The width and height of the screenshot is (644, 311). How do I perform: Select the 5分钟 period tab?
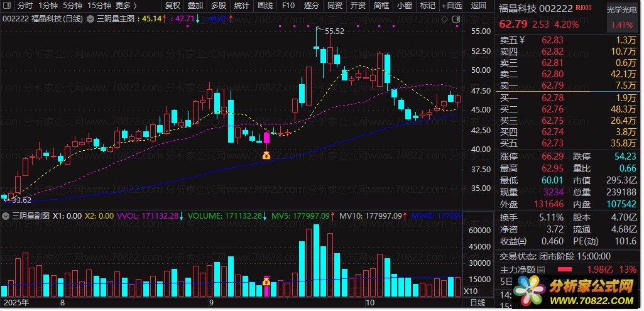(72, 6)
